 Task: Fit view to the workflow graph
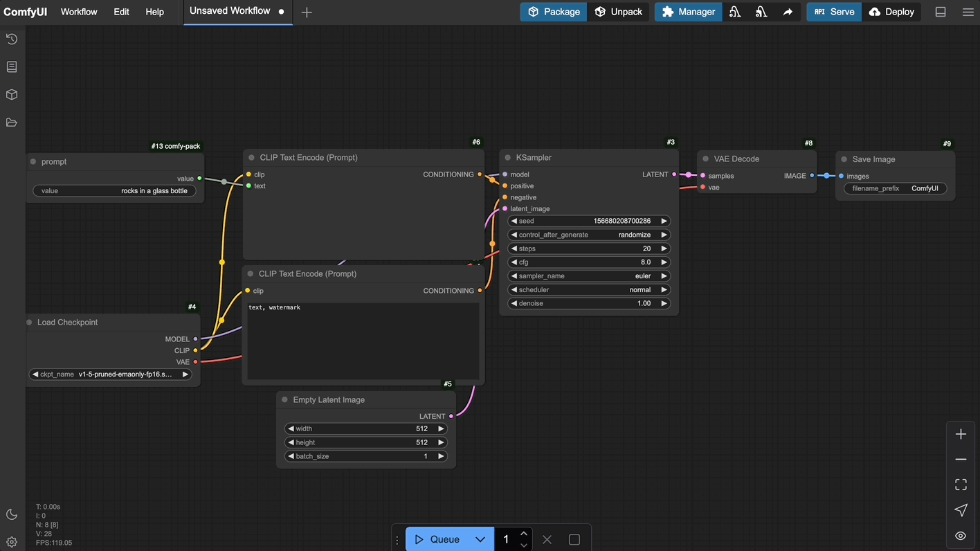(961, 485)
